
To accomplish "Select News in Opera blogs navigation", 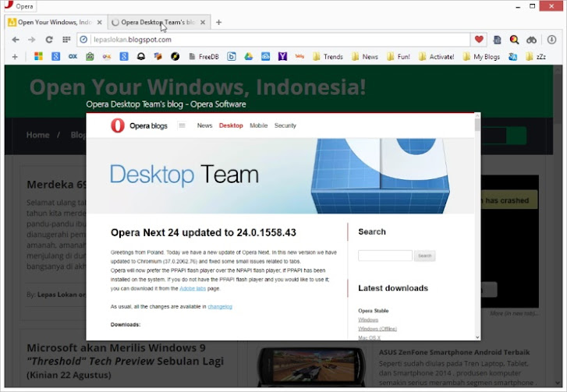I will pyautogui.click(x=204, y=125).
